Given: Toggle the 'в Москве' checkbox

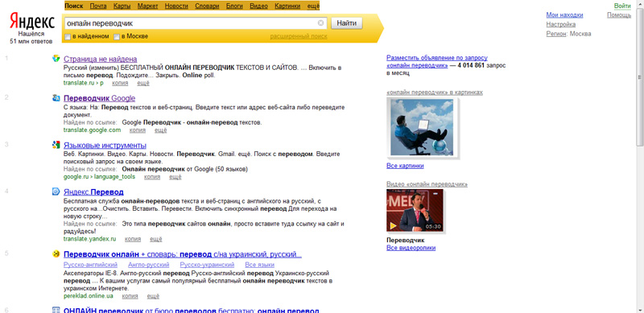Looking at the screenshot, I should 117,36.
